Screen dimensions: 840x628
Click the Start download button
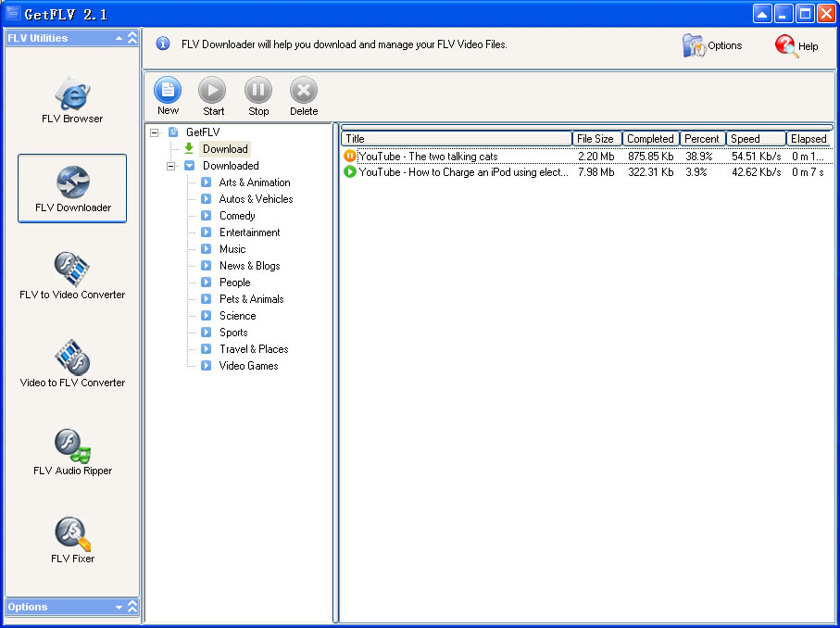coord(213,96)
